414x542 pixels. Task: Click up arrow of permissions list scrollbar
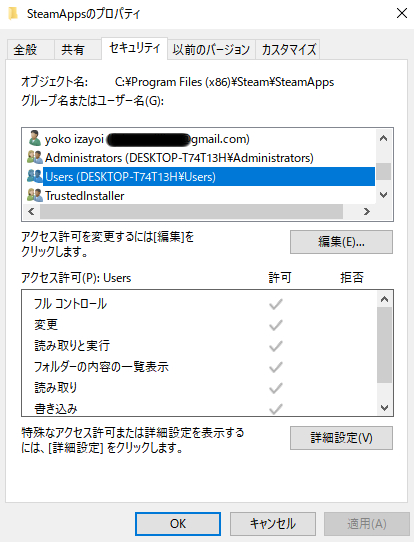click(x=384, y=299)
